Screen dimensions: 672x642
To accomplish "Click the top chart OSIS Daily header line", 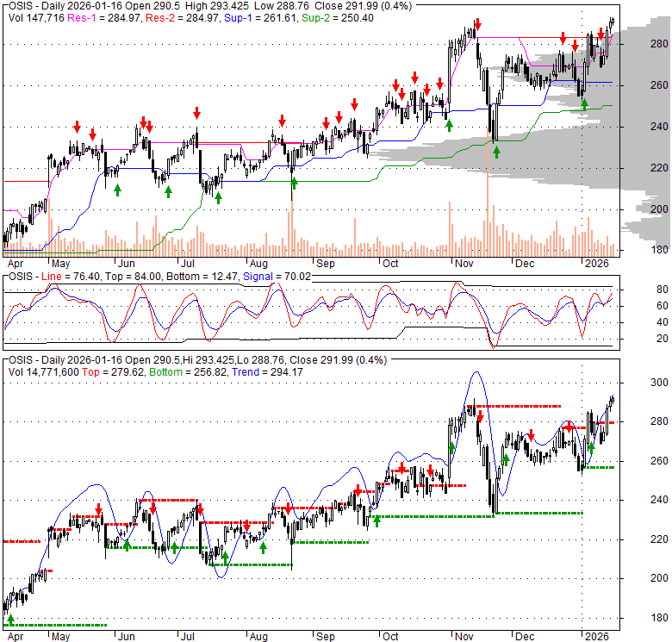I will tap(210, 6).
